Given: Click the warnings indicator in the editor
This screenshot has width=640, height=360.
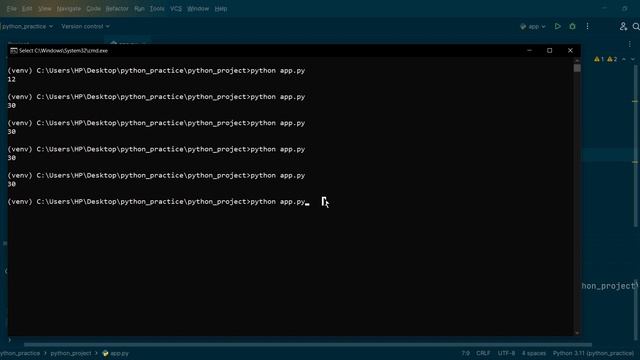Looking at the screenshot, I should point(606,59).
